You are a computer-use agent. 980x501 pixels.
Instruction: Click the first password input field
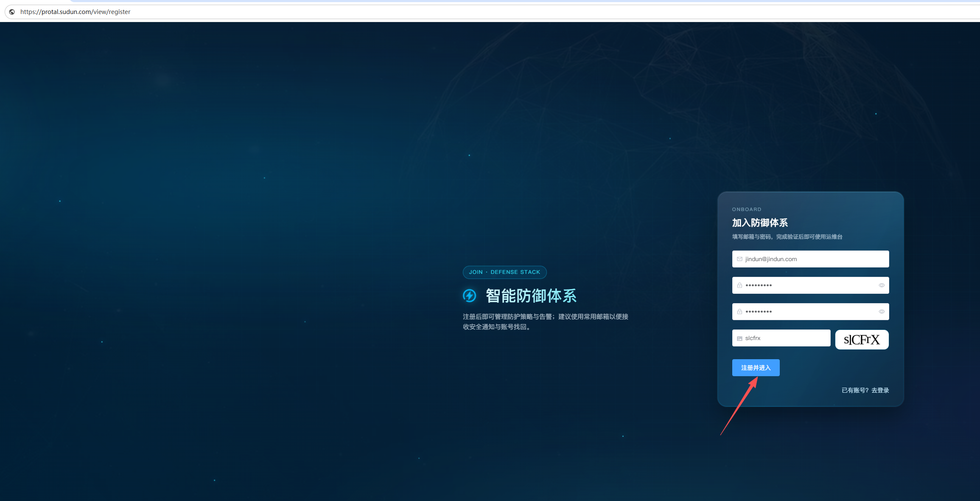tap(810, 285)
